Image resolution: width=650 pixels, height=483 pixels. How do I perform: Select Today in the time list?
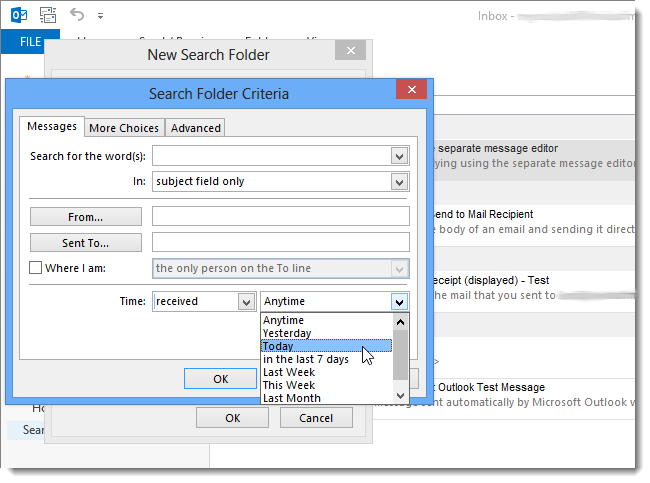pyautogui.click(x=327, y=346)
